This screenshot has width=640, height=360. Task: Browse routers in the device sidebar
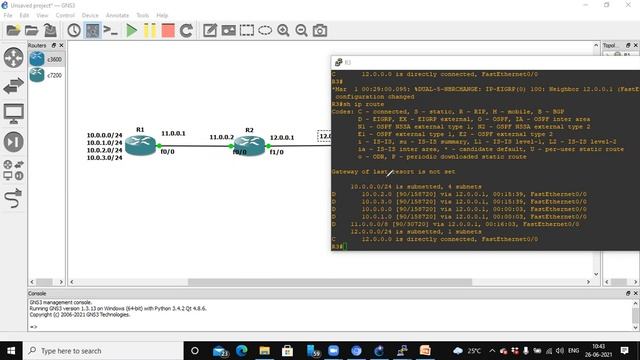coord(13,58)
